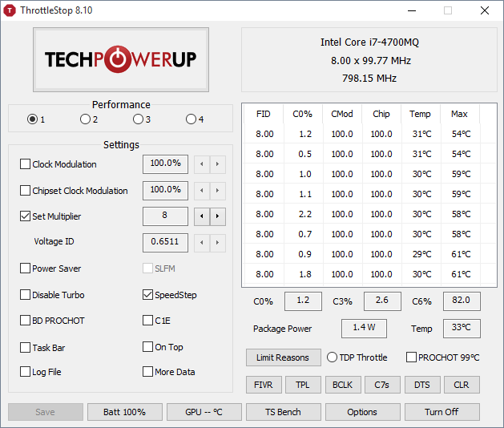Screen dimensions: 504x428
Task: Increase Clock Modulation with right arrow
Action: (x=218, y=164)
